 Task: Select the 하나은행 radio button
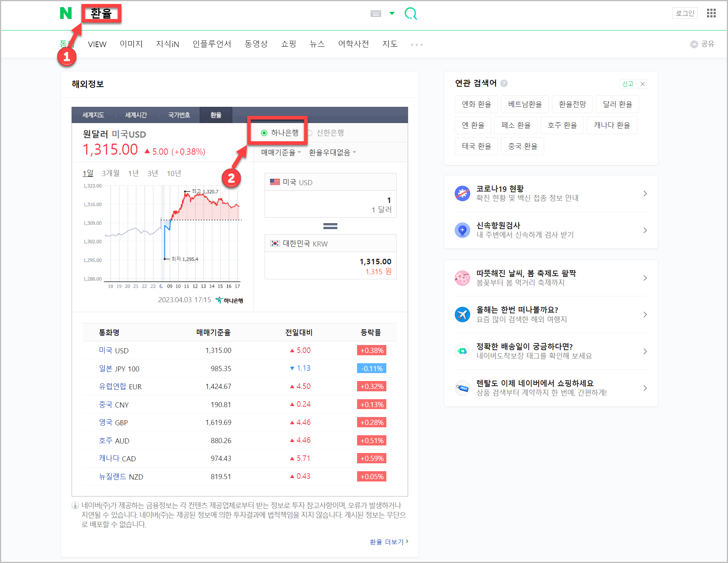coord(264,133)
